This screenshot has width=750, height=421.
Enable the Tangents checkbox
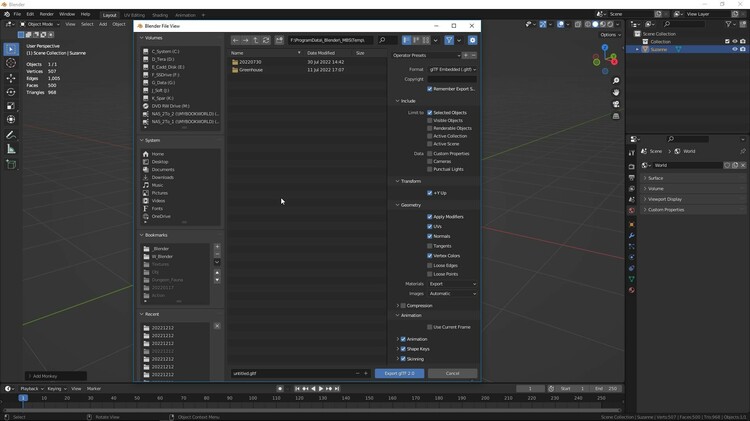point(430,246)
